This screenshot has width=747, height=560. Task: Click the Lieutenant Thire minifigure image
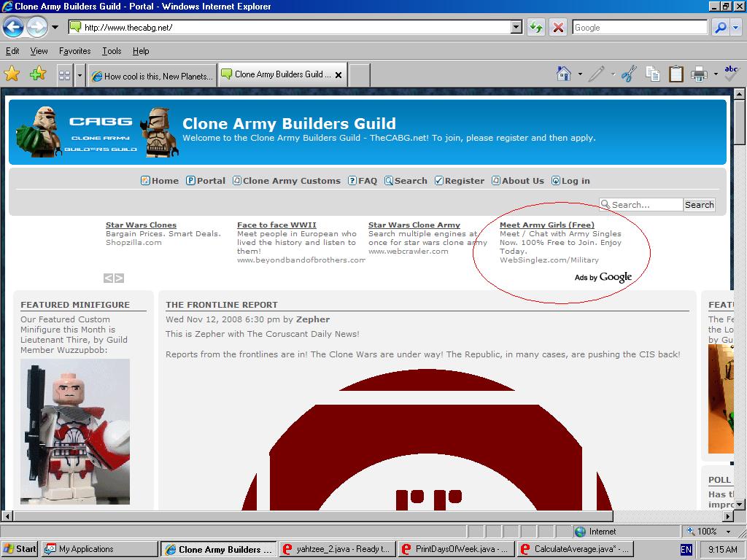[75, 432]
